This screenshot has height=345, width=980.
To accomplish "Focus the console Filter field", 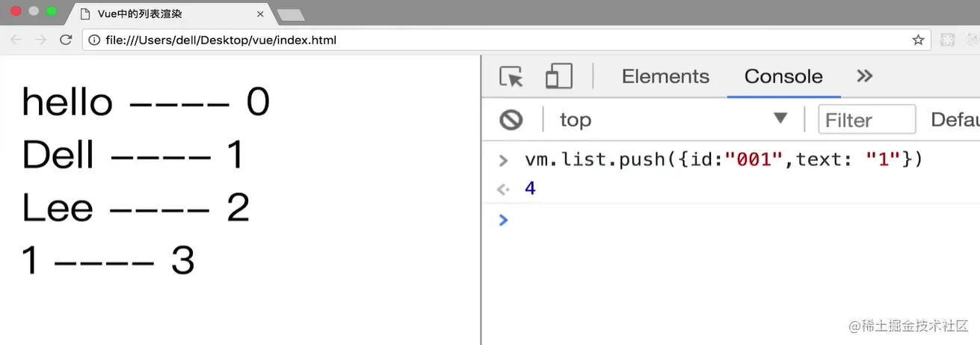I will [x=867, y=120].
